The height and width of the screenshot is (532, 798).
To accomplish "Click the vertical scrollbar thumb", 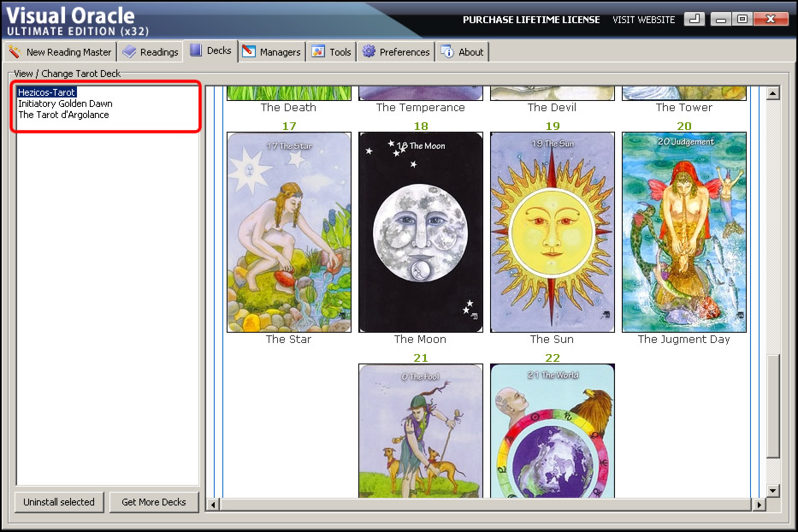I will click(x=773, y=406).
